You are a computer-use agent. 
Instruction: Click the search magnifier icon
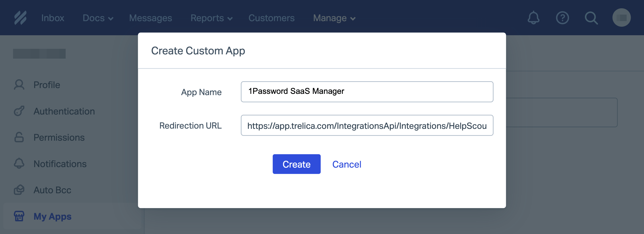point(591,18)
